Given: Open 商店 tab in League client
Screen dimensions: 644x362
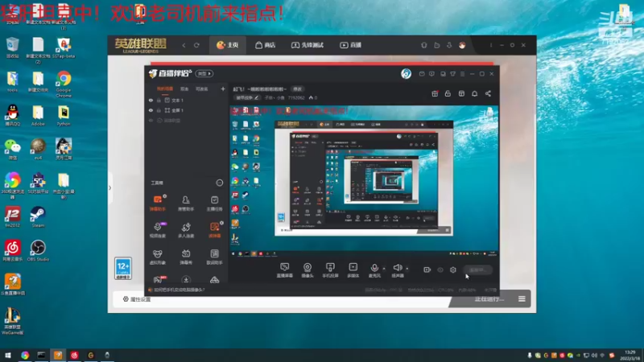Looking at the screenshot, I should pos(266,45).
